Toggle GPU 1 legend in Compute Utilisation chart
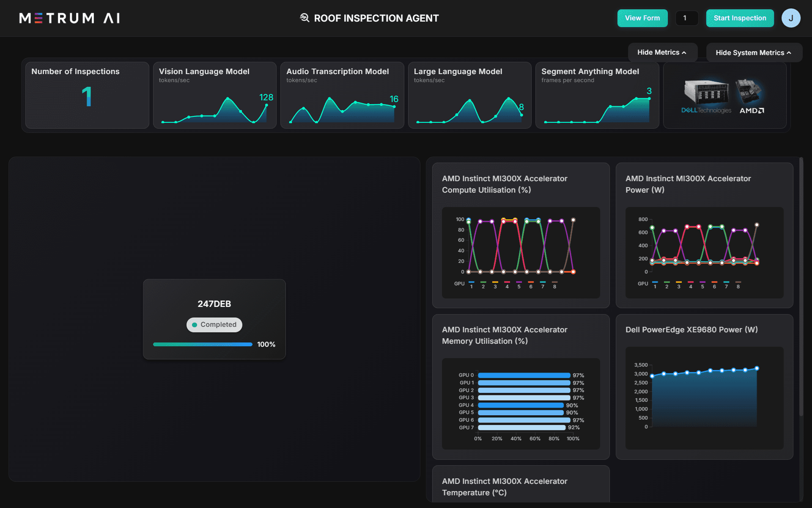Screen dimensions: 812x508 471,284
